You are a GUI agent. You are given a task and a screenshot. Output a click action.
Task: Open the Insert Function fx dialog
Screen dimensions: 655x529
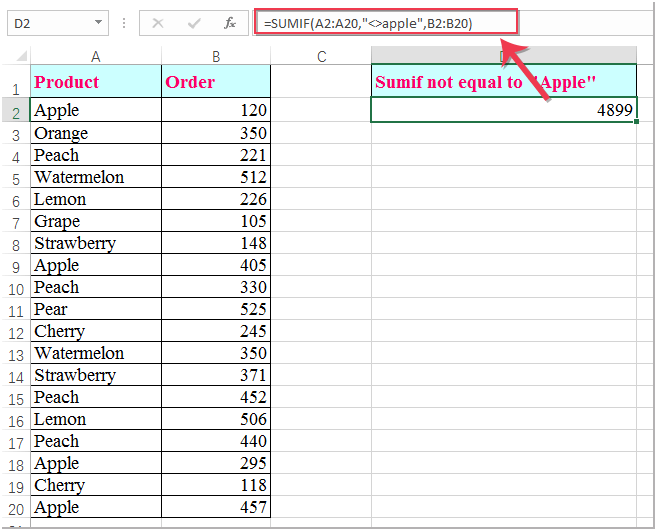pos(229,22)
